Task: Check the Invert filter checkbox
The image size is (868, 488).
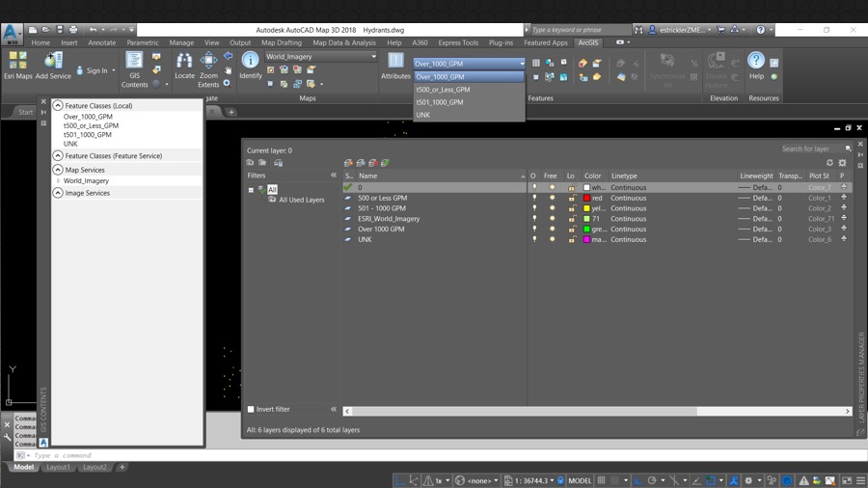Action: pyautogui.click(x=251, y=409)
